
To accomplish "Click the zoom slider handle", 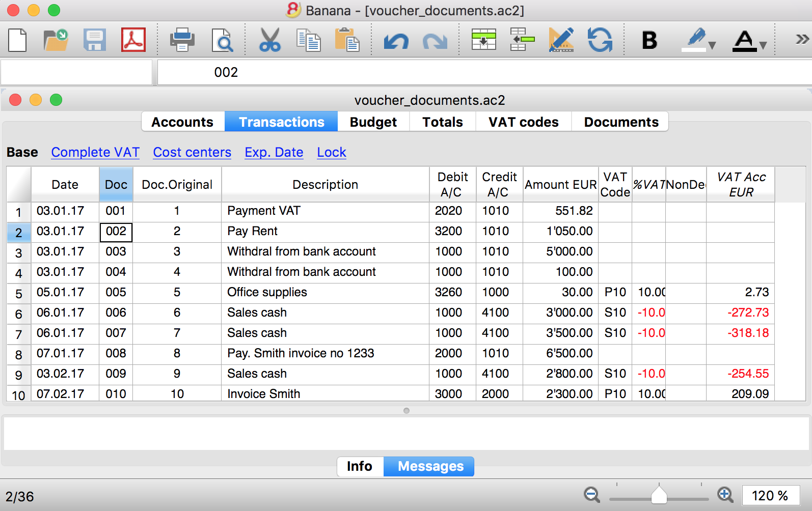I will pos(659,495).
